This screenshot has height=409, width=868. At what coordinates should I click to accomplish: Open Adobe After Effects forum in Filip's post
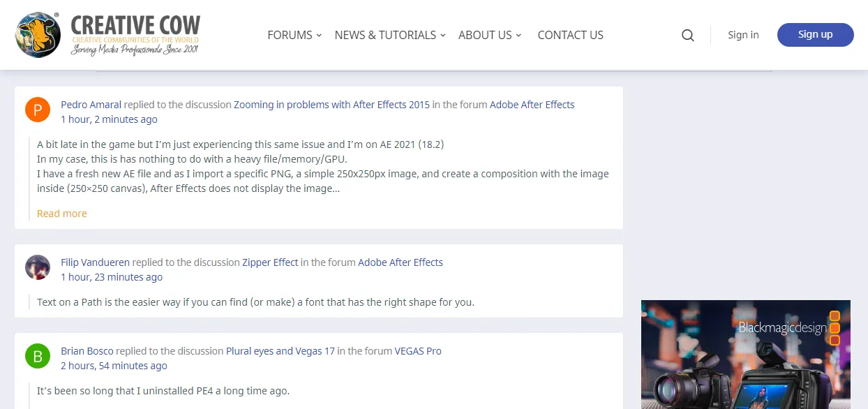[401, 262]
